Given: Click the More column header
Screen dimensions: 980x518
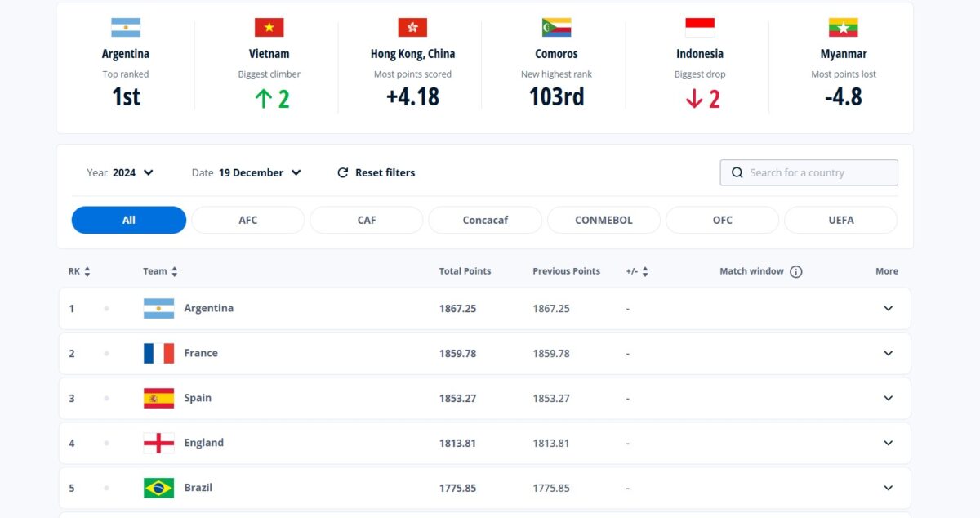Looking at the screenshot, I should [x=887, y=271].
